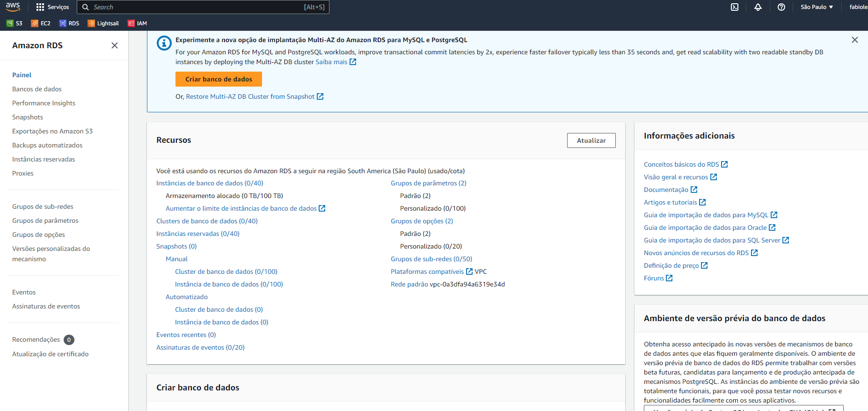The height and width of the screenshot is (411, 868).
Task: Open Atualização de certificado in sidebar
Action: pos(50,354)
